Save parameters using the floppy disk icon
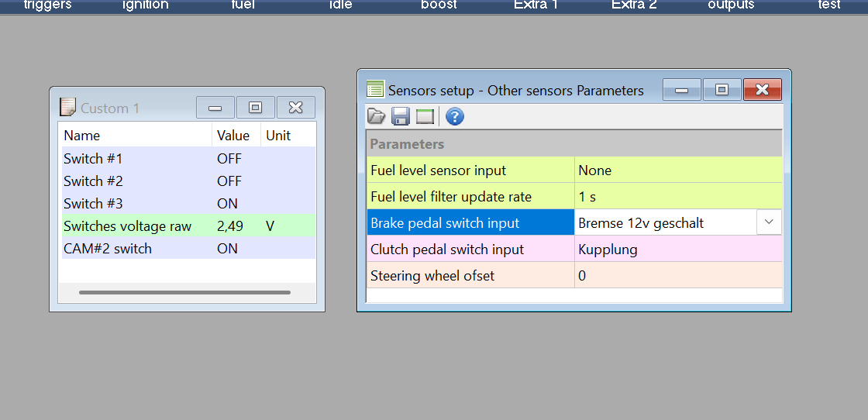The width and height of the screenshot is (868, 420). [400, 117]
